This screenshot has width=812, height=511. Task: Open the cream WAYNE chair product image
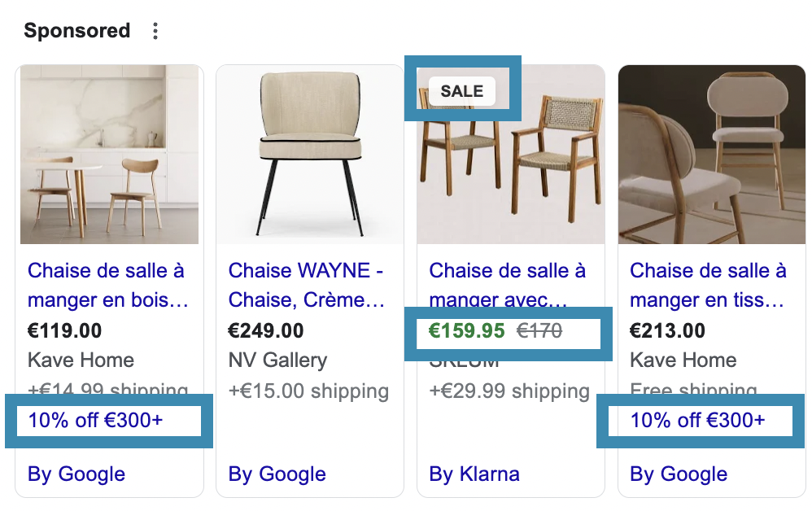pyautogui.click(x=310, y=155)
